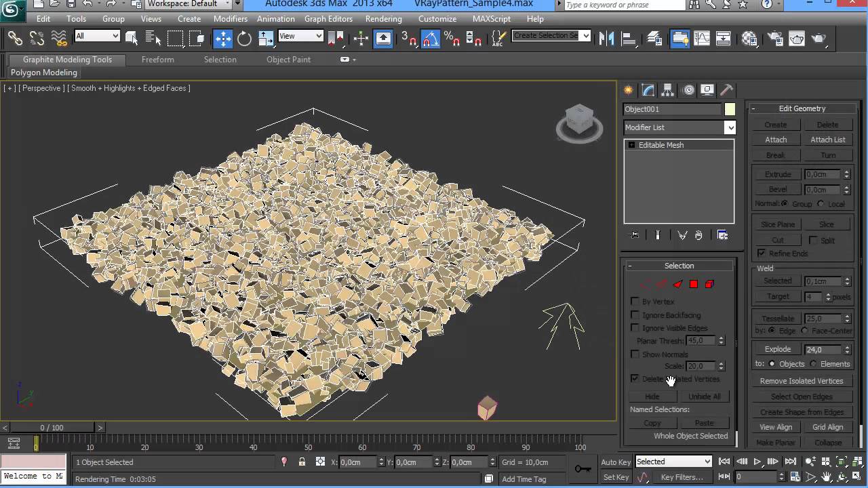Open the reference coordinate View dropdown
Screen dimensions: 868x488
300,36
